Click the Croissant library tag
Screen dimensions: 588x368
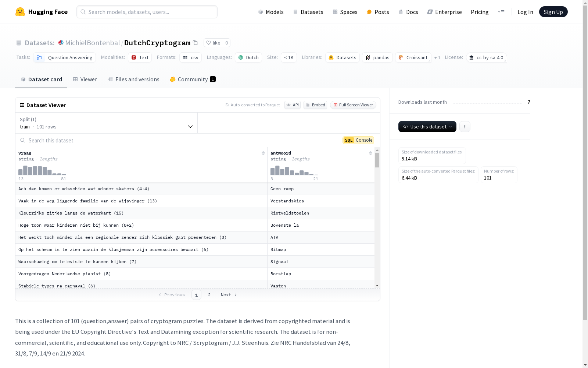point(413,57)
